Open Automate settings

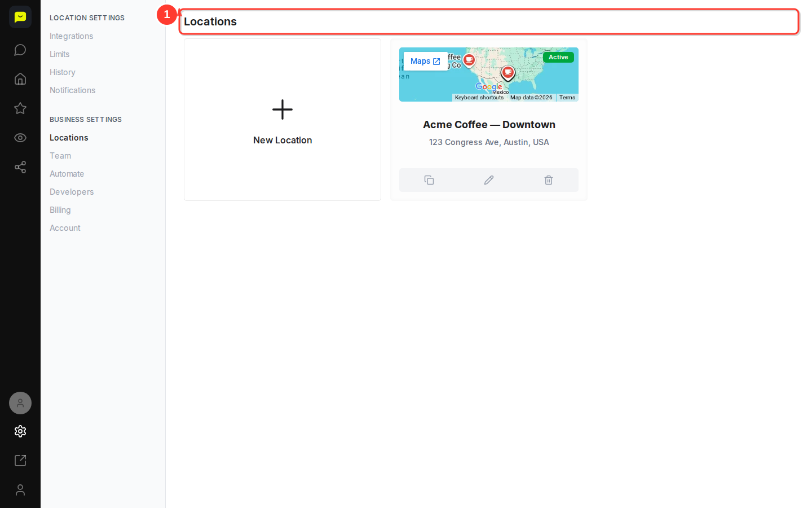[x=67, y=174]
